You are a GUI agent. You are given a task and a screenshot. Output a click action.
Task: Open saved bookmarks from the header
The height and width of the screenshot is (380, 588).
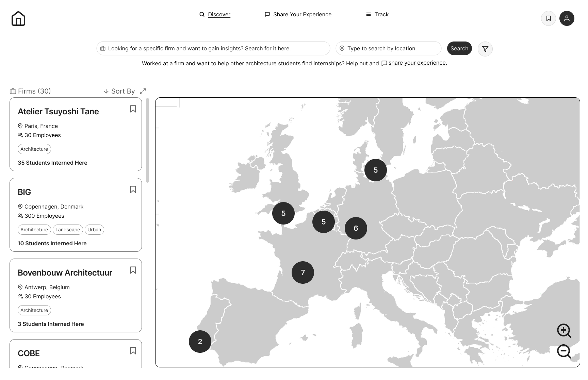coord(549,18)
